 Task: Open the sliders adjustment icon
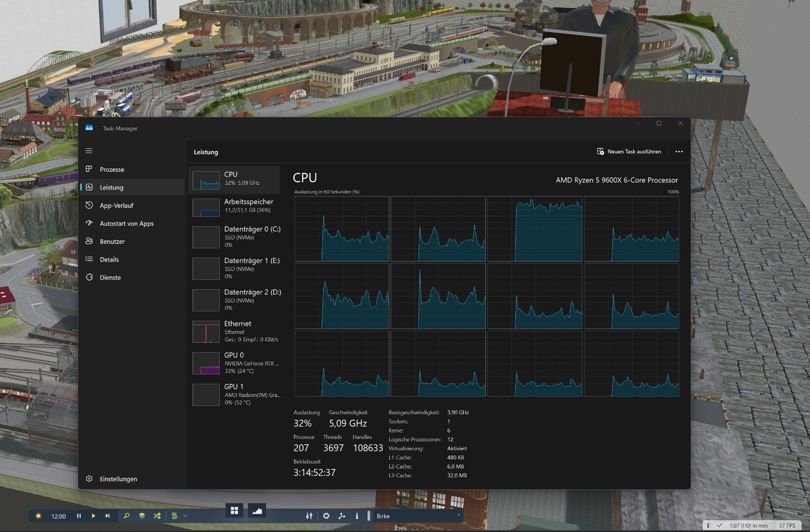pyautogui.click(x=309, y=516)
